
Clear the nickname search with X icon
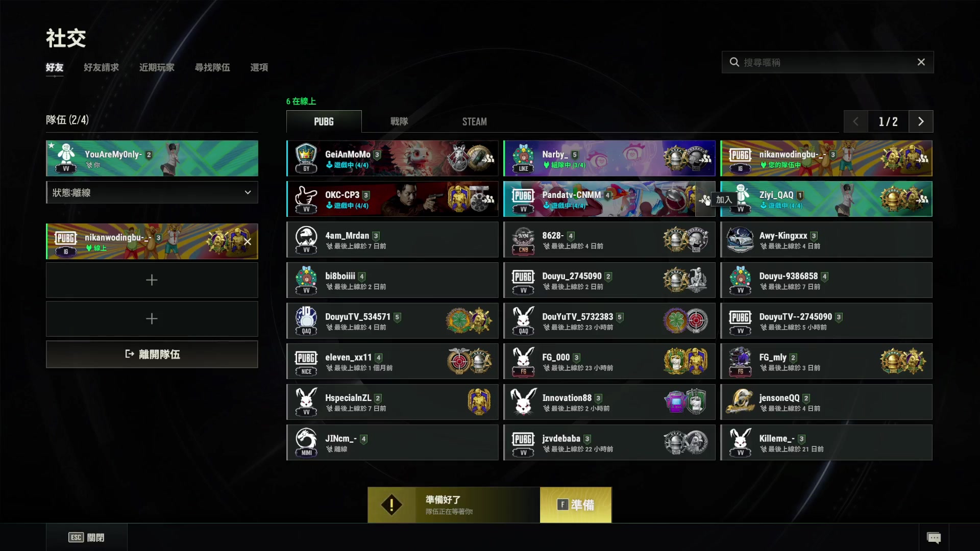point(921,62)
